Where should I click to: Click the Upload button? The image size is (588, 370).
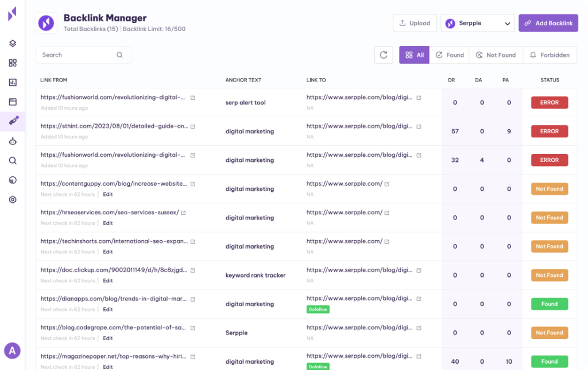click(x=415, y=23)
